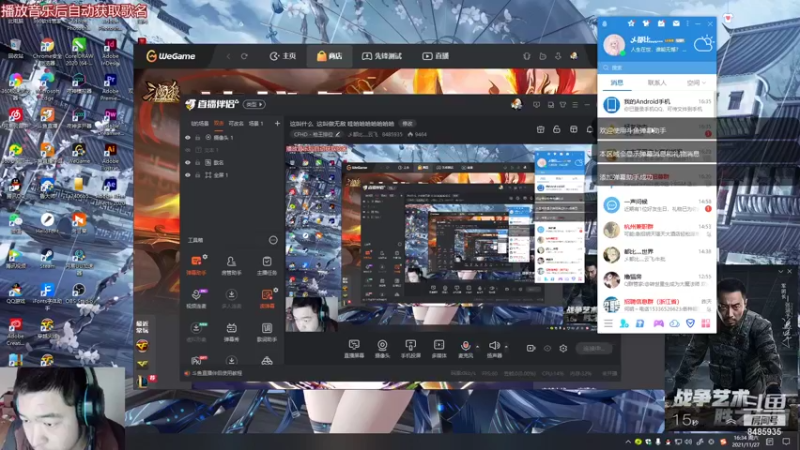Click the WeGame logo

(x=170, y=56)
